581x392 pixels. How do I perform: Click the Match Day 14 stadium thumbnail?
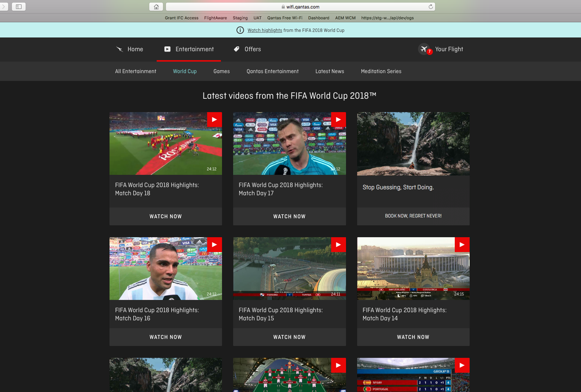[413, 268]
